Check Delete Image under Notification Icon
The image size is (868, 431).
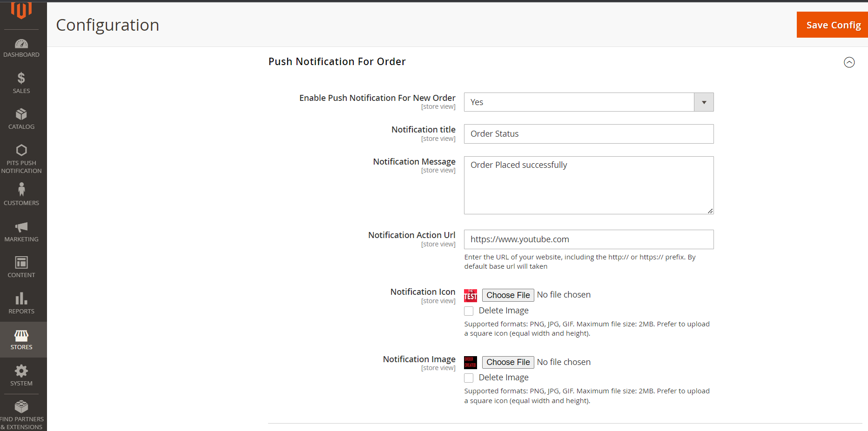point(469,311)
